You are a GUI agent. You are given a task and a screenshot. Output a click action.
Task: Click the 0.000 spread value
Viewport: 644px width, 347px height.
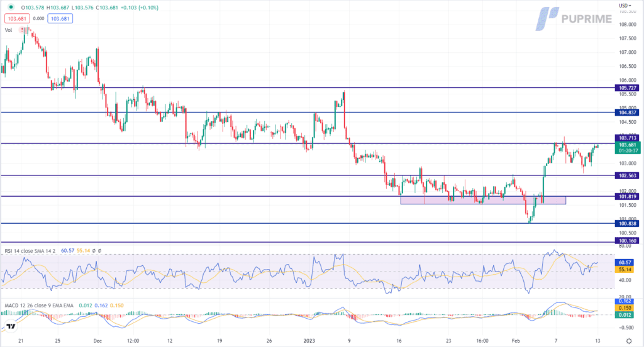(x=38, y=18)
